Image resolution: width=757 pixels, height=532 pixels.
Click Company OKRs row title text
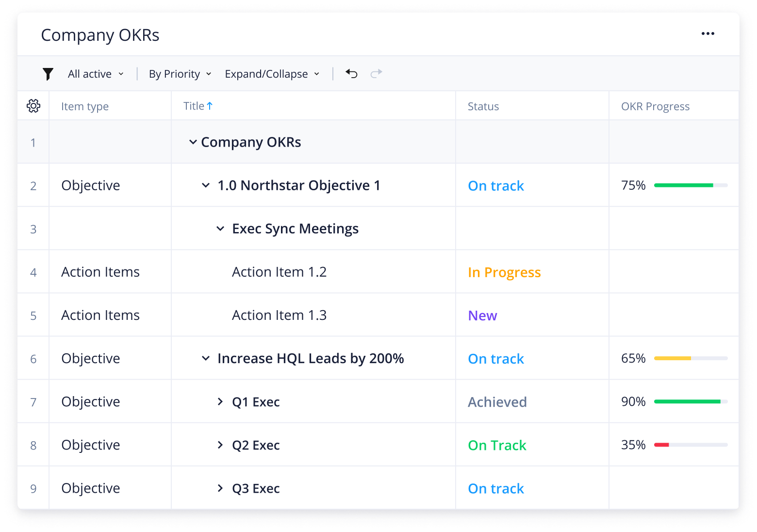click(x=251, y=142)
